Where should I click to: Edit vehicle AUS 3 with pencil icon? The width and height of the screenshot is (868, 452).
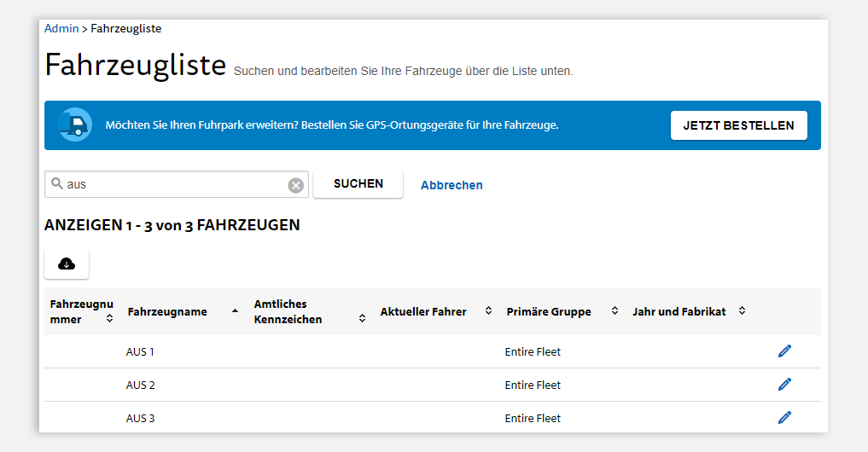click(784, 418)
